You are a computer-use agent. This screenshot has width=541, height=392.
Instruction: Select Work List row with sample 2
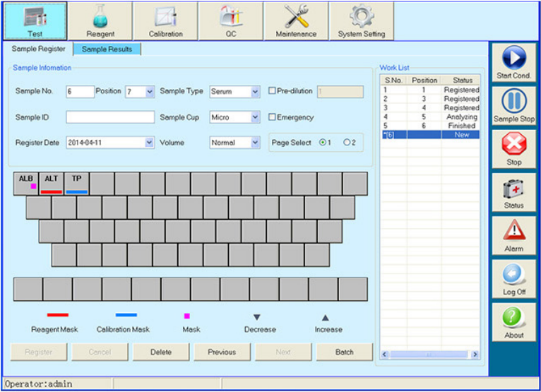pyautogui.click(x=430, y=99)
